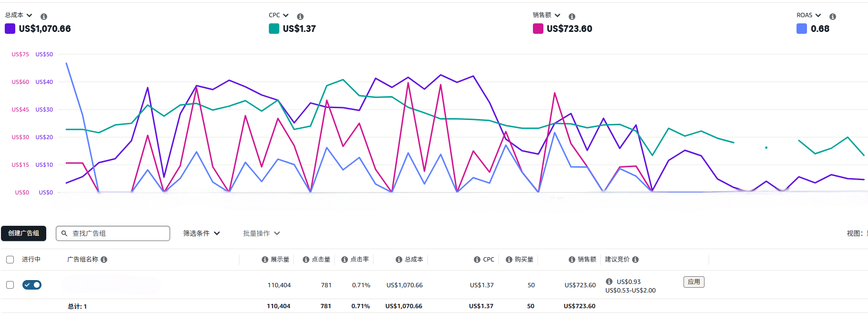Click the purple 总成本 color swatch
868x322 pixels.
10,29
